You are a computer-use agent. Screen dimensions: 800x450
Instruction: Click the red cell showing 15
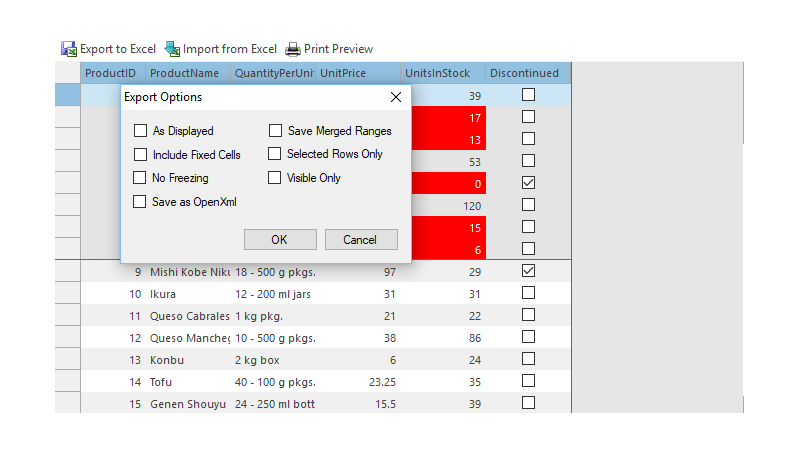[448, 227]
